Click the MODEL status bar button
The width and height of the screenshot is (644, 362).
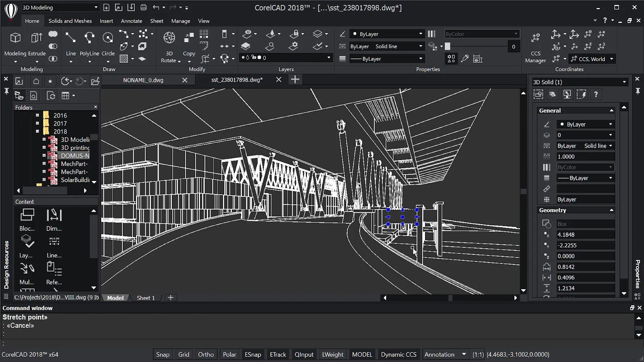click(362, 354)
